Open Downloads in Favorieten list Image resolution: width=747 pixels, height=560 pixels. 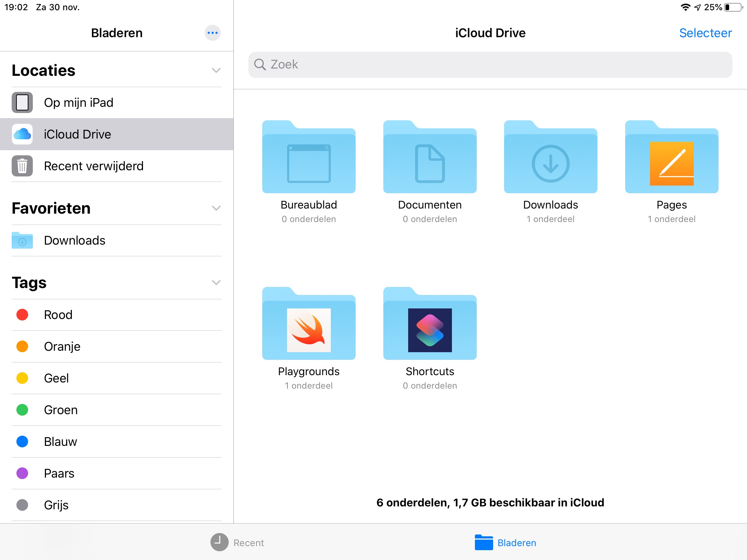[x=74, y=241]
